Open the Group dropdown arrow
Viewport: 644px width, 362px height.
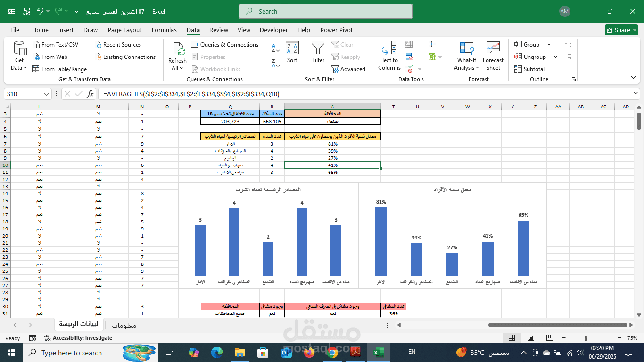[549, 45]
